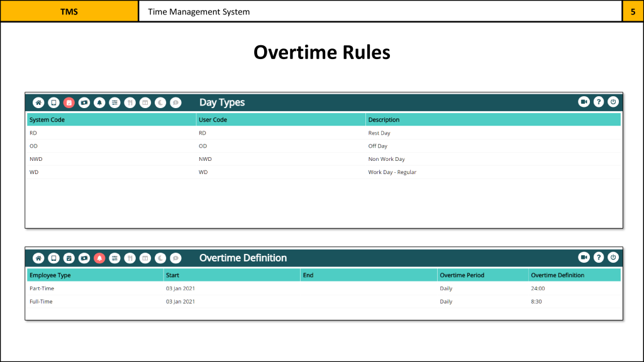The image size is (644, 362).
Task: Click the sliders icon in Day Types toolbar
Action: point(114,102)
